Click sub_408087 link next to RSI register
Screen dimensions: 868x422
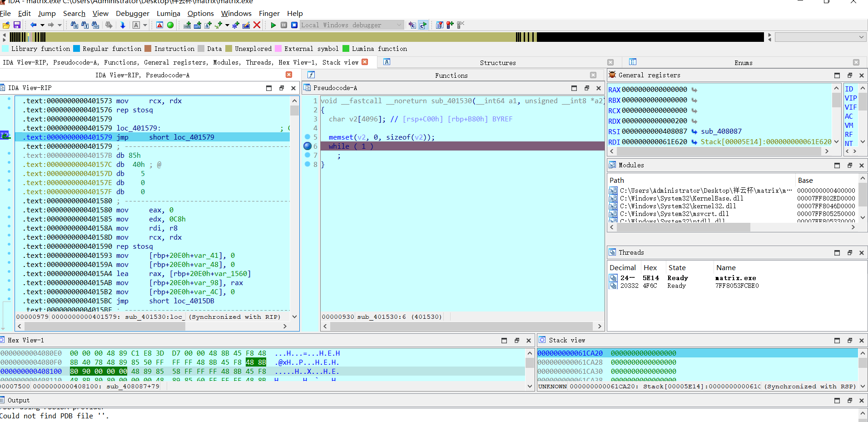721,131
